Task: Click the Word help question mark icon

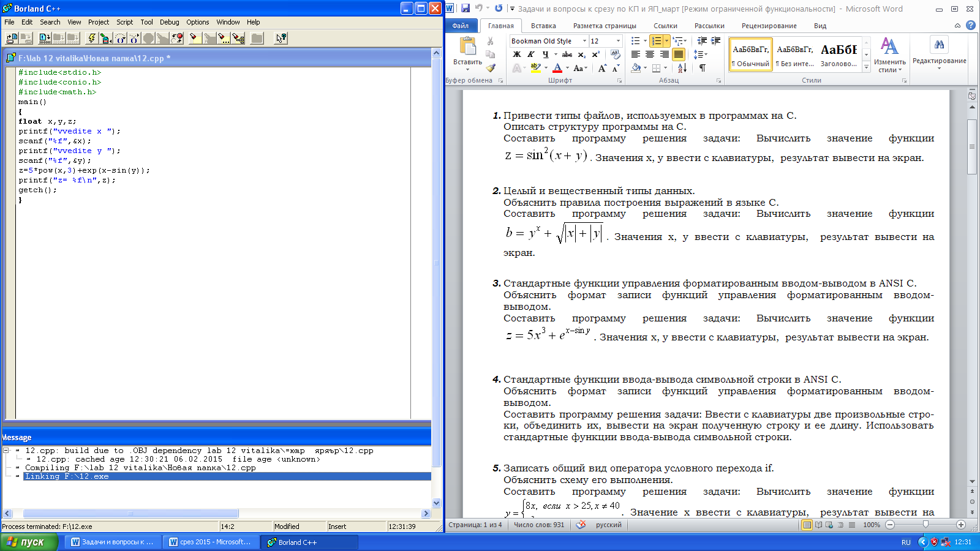Action: pyautogui.click(x=971, y=25)
